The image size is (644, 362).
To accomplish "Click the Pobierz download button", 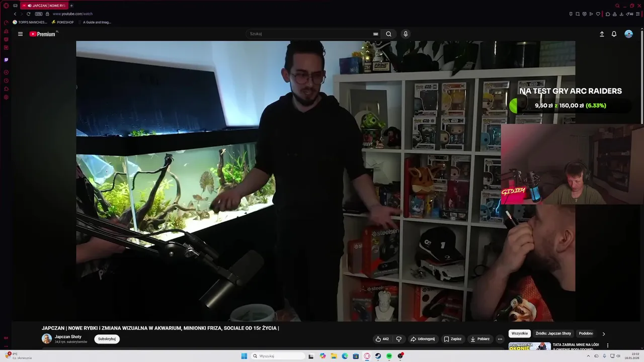I will pyautogui.click(x=480, y=339).
